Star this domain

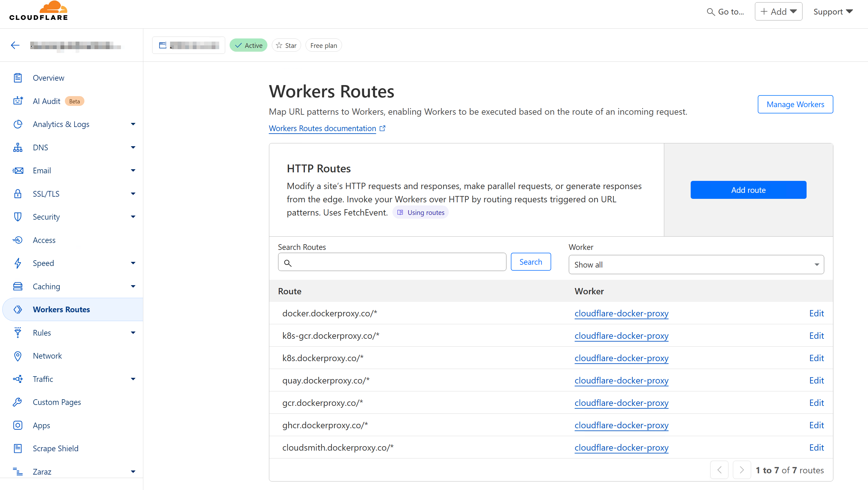[x=286, y=45]
